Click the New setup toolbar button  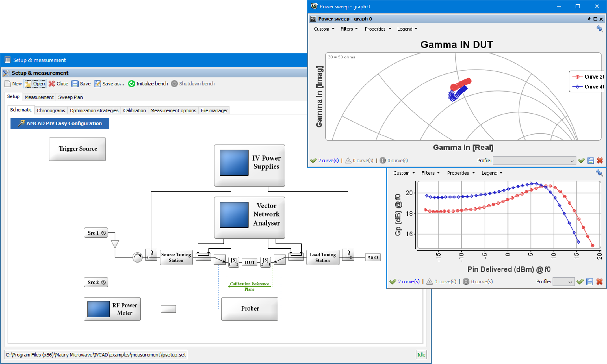coord(13,84)
